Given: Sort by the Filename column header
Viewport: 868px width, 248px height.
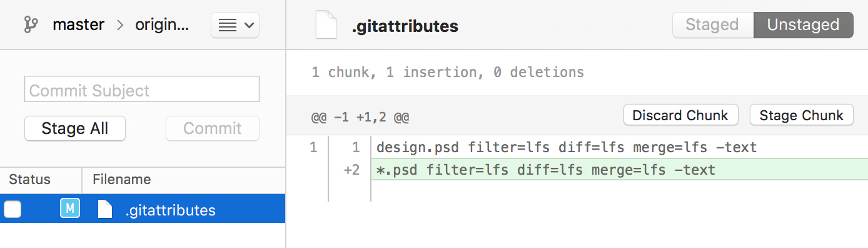Looking at the screenshot, I should click(x=184, y=180).
